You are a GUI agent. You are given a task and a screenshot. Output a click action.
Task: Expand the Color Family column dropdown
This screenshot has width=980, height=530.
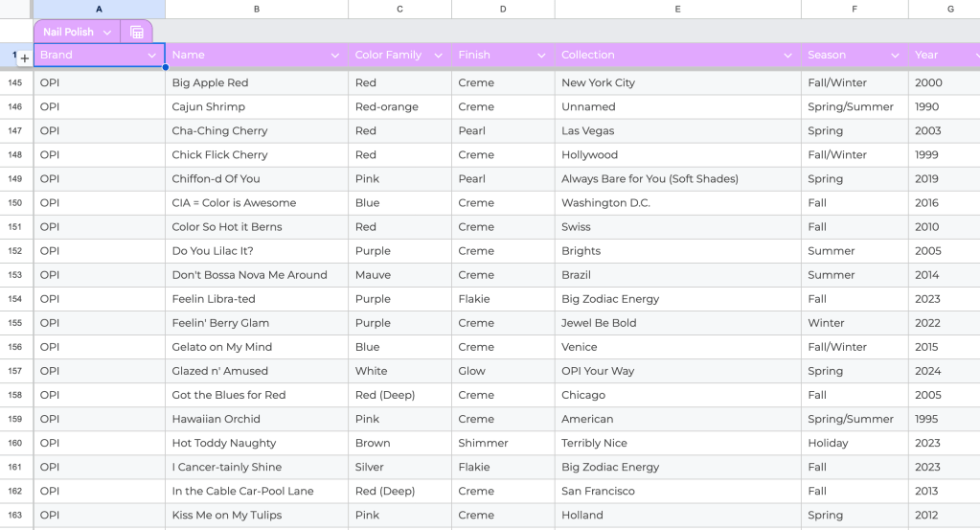click(438, 56)
